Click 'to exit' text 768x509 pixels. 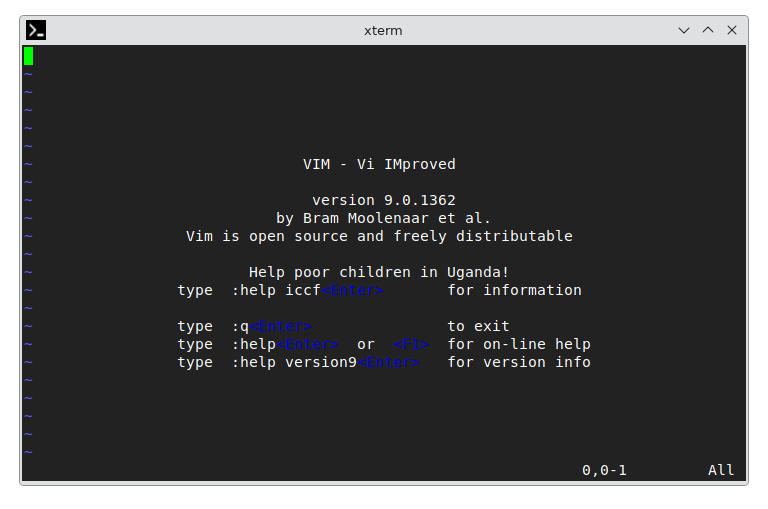pos(478,326)
